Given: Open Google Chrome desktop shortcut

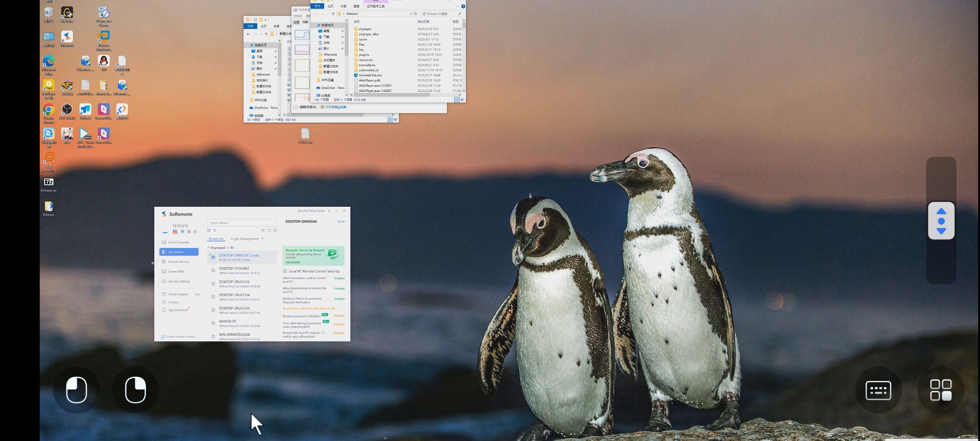Looking at the screenshot, I should (49, 114).
